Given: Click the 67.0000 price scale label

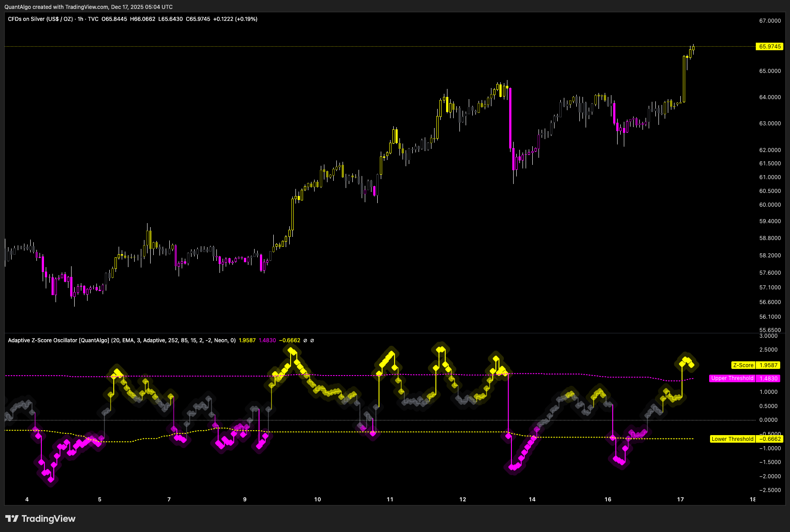Looking at the screenshot, I should [x=770, y=21].
